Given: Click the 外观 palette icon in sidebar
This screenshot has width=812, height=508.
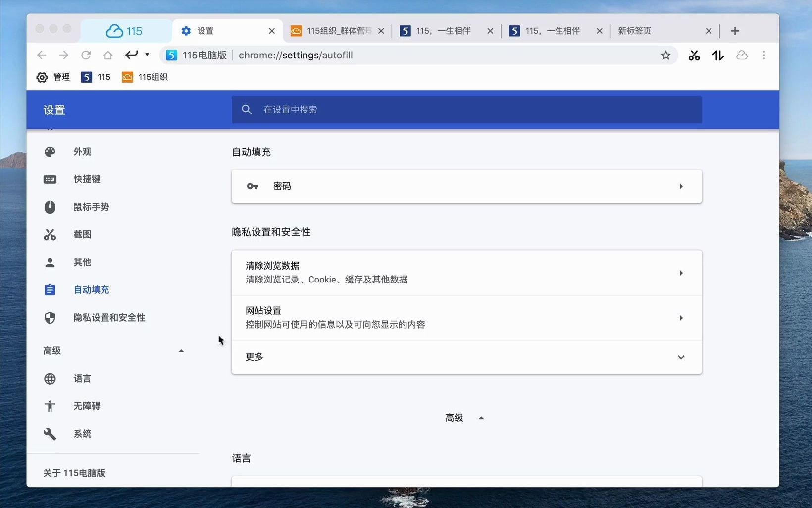Looking at the screenshot, I should tap(50, 151).
